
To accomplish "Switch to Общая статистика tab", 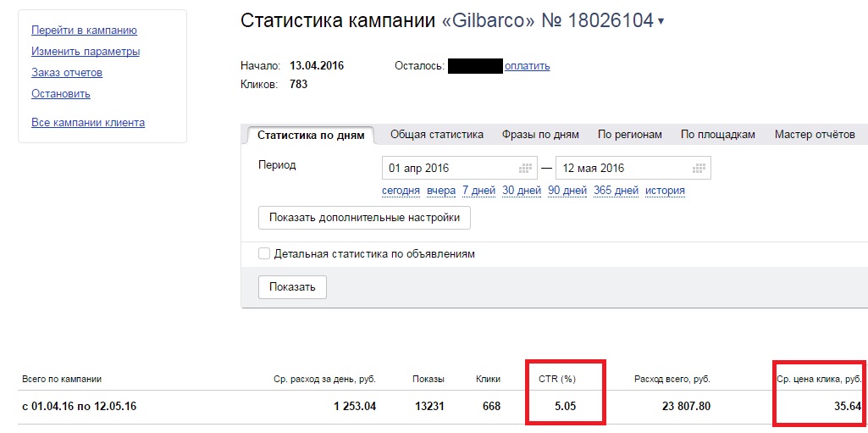I will (437, 135).
